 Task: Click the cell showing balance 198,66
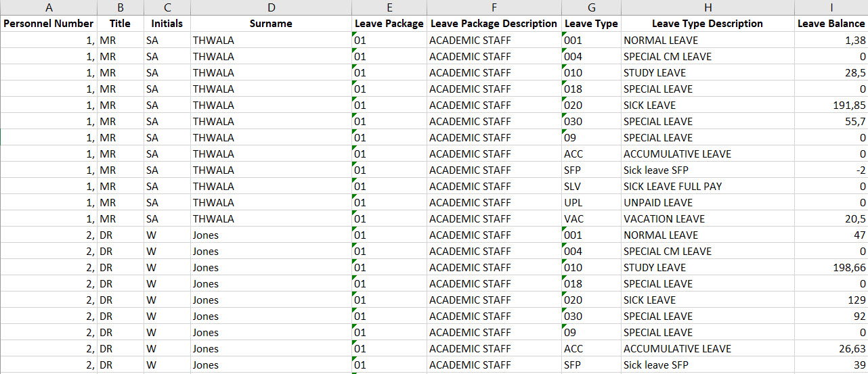pos(831,268)
